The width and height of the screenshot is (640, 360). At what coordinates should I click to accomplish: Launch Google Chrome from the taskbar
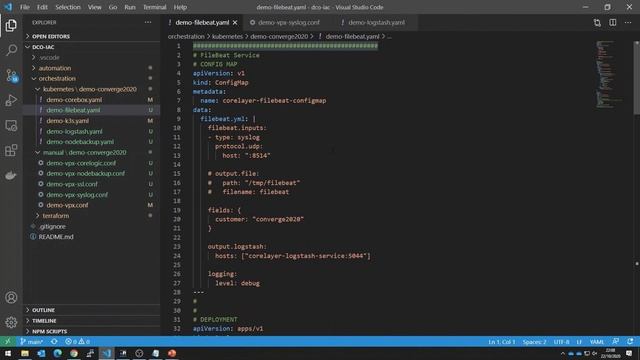coord(74,353)
